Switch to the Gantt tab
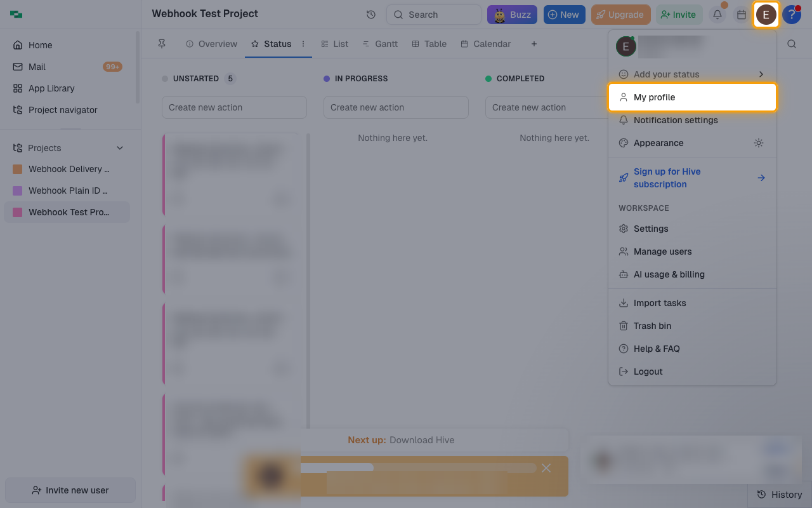The width and height of the screenshot is (812, 508). click(x=380, y=44)
